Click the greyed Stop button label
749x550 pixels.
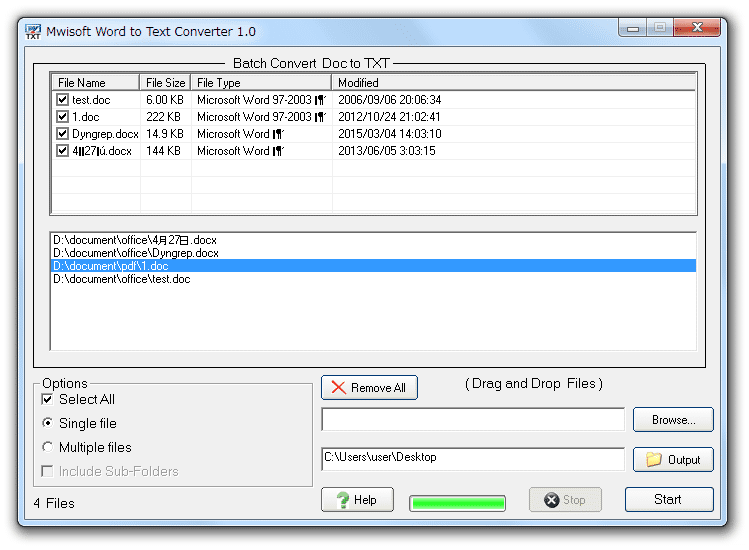574,500
